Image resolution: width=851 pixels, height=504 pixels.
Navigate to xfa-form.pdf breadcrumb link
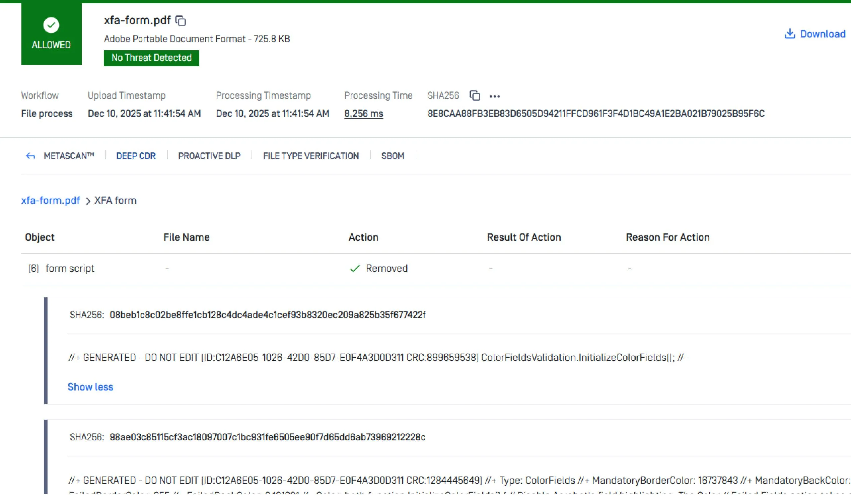coord(50,200)
